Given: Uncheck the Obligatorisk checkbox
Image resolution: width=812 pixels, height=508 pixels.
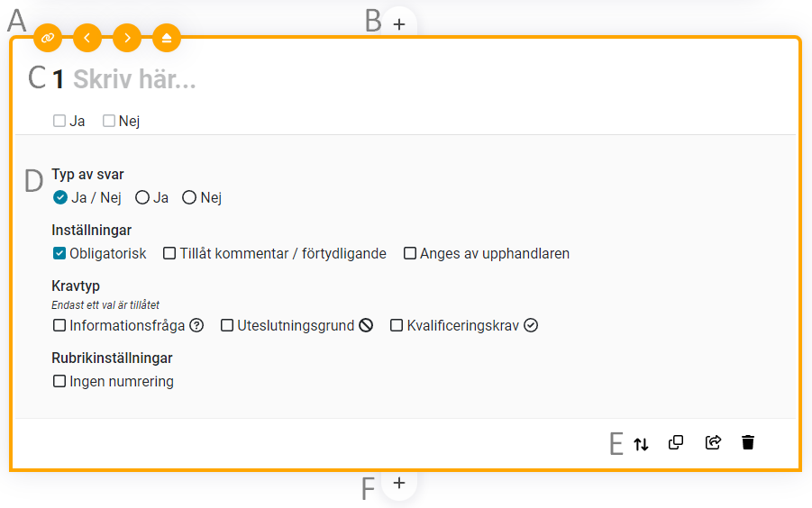Looking at the screenshot, I should point(59,253).
